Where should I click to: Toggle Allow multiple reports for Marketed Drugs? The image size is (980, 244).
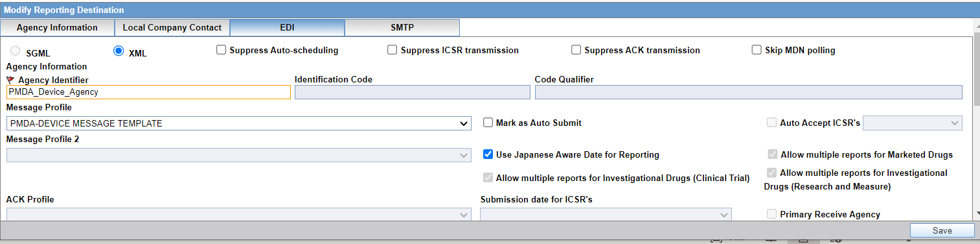coord(772,154)
